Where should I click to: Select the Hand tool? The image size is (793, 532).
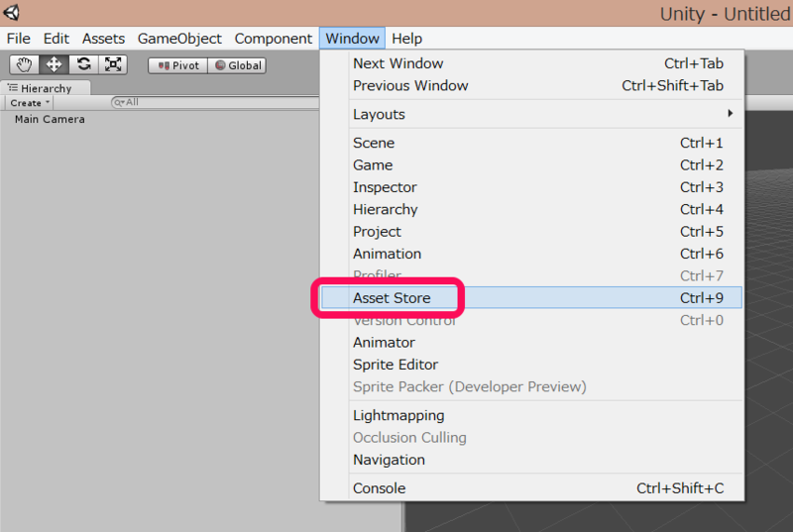point(24,64)
